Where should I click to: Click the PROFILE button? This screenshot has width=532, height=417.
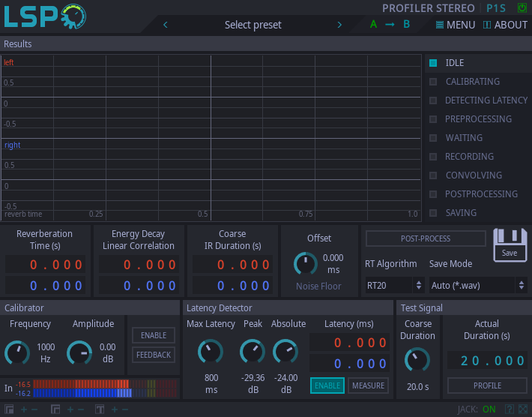[x=487, y=385]
